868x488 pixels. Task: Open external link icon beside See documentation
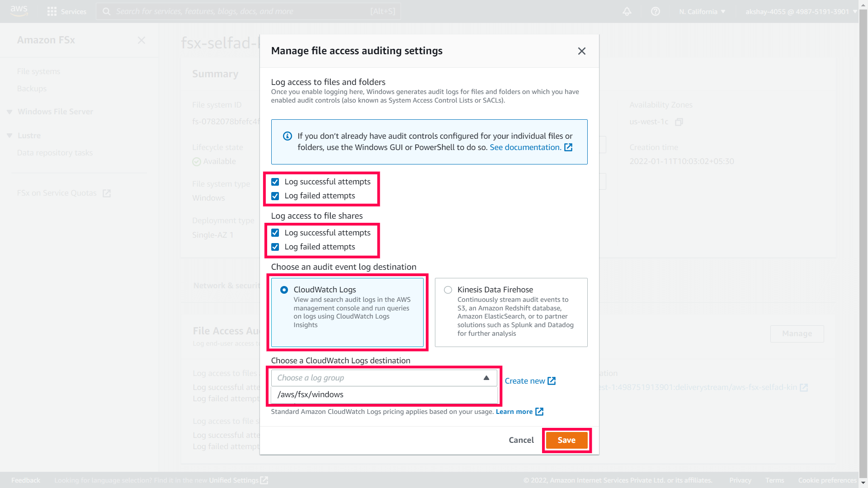coord(568,147)
